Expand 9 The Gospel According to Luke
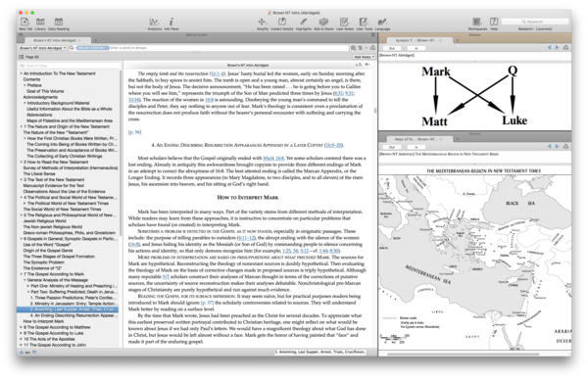This screenshot has height=380, width=588. click(21, 333)
